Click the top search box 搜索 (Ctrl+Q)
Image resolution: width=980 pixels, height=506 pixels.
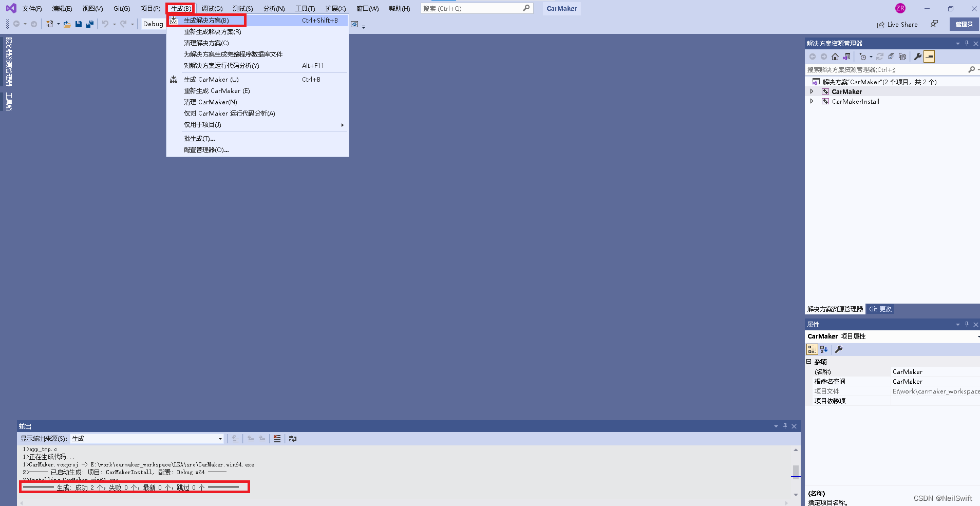pos(477,8)
